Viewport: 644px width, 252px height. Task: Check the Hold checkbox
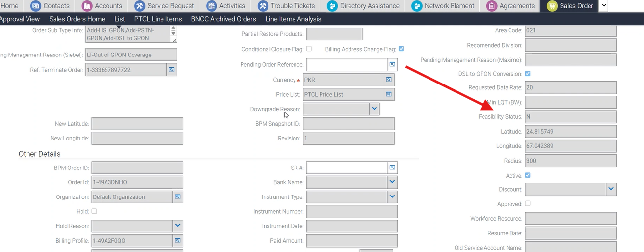(94, 211)
